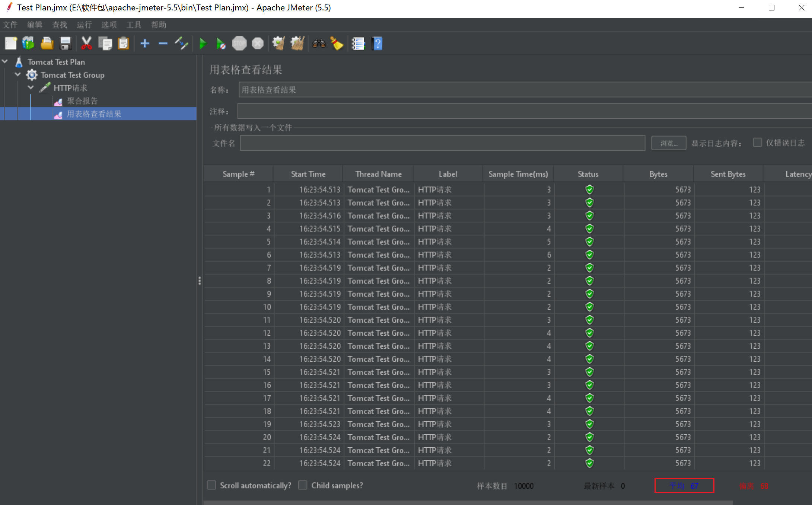
Task: Click the sample time value in row 6
Action: 549,255
